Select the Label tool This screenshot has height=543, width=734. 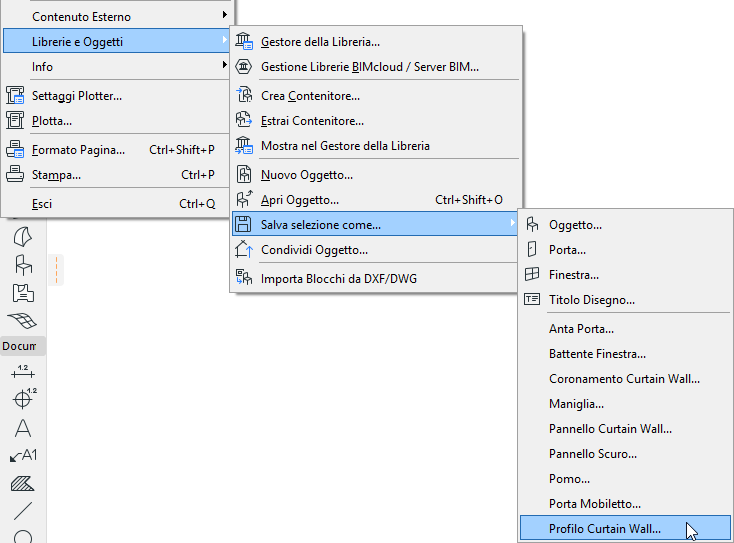pyautogui.click(x=22, y=456)
